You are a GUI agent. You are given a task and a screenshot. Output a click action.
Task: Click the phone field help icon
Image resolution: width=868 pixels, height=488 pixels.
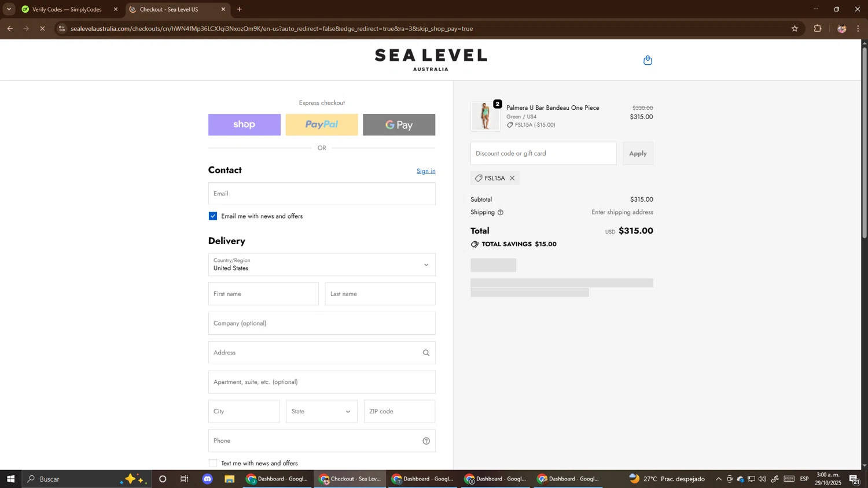[426, 441]
